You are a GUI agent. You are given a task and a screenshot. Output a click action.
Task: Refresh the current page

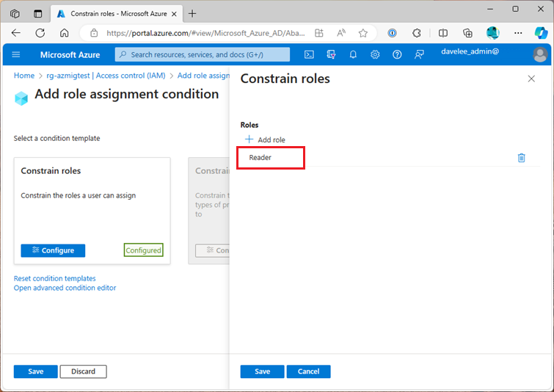pos(40,33)
